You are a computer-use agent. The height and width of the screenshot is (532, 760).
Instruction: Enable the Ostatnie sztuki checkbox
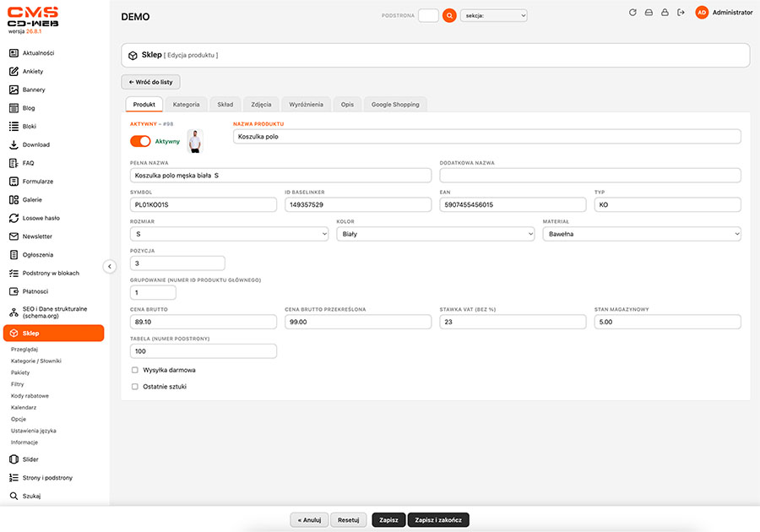coord(135,386)
